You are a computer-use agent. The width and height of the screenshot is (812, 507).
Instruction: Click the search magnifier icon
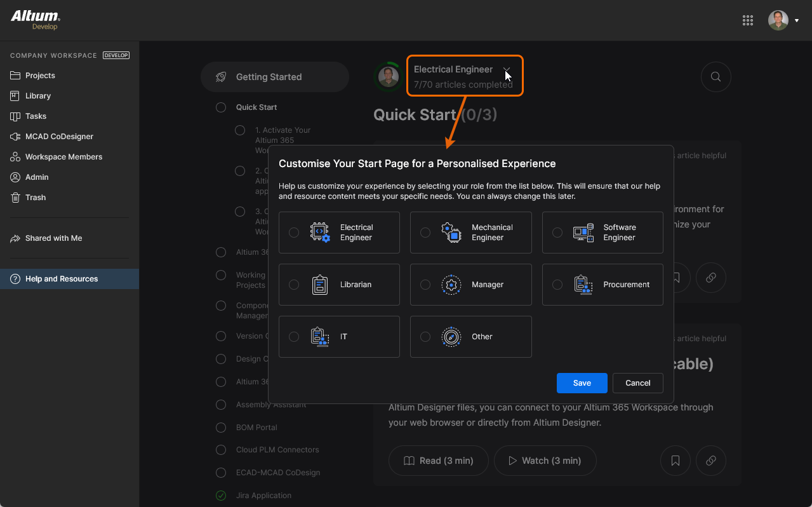coord(715,77)
